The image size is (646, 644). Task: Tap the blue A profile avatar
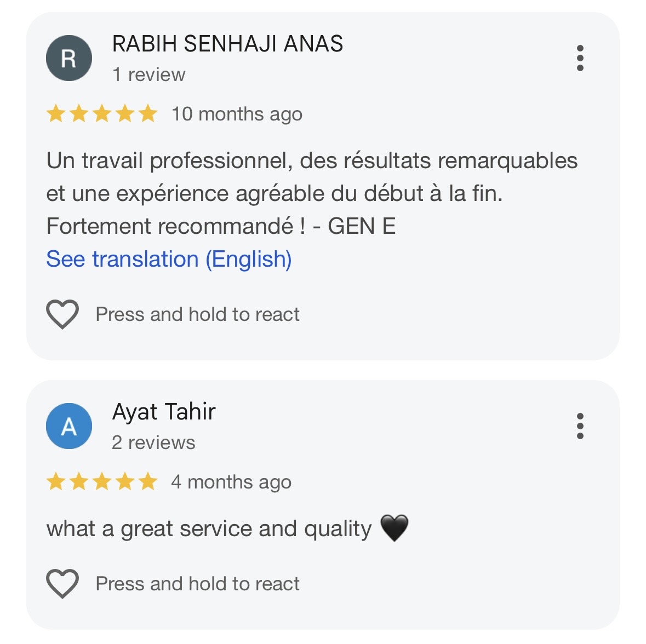click(68, 426)
